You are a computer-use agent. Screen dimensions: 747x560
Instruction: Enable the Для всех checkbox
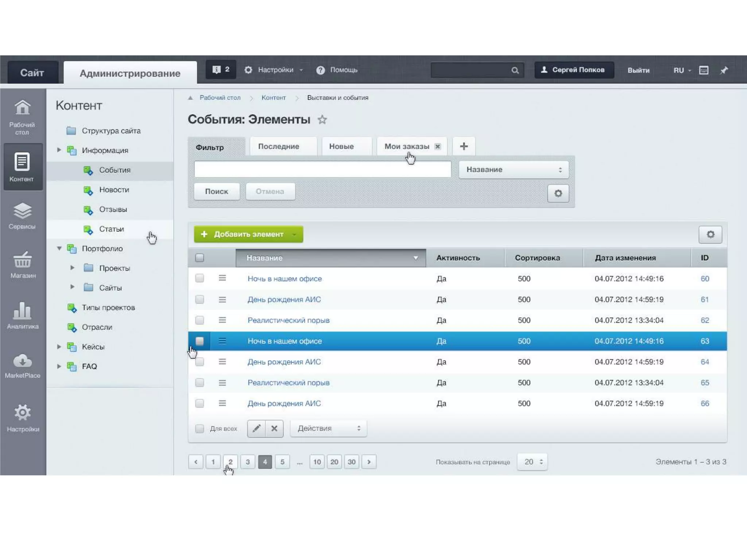(200, 429)
